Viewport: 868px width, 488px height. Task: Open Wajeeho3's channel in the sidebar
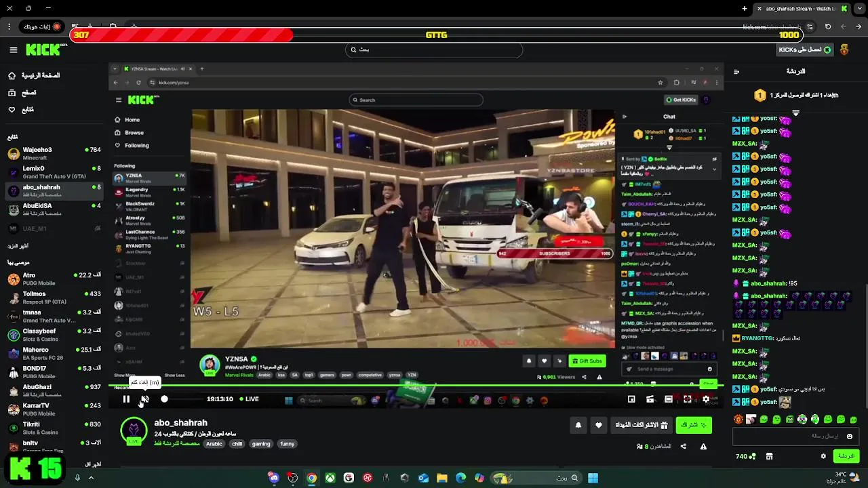pyautogui.click(x=54, y=153)
